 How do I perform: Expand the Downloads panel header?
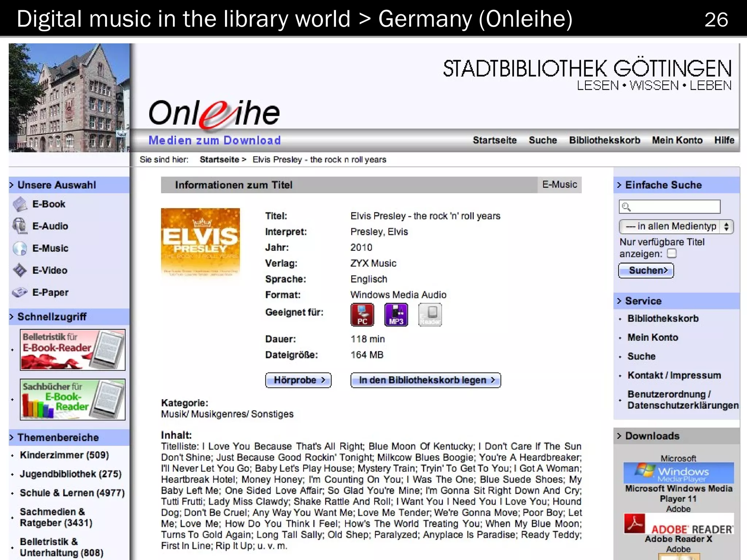pyautogui.click(x=677, y=436)
